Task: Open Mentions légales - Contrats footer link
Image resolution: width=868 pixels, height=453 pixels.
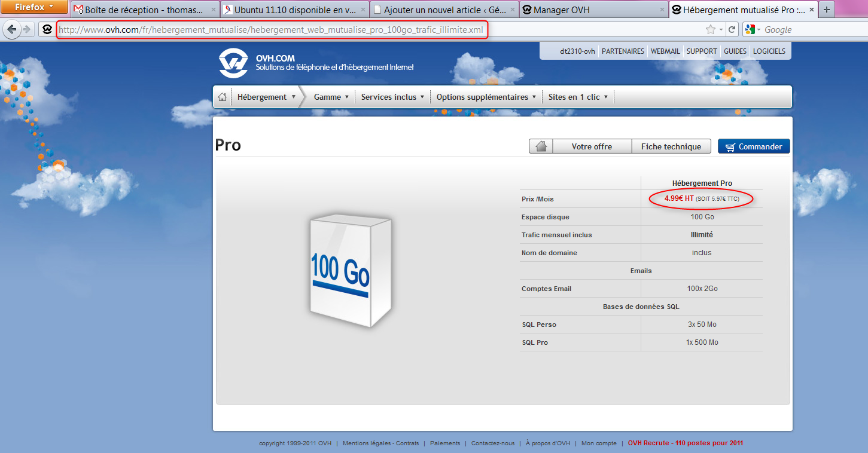Action: tap(380, 443)
